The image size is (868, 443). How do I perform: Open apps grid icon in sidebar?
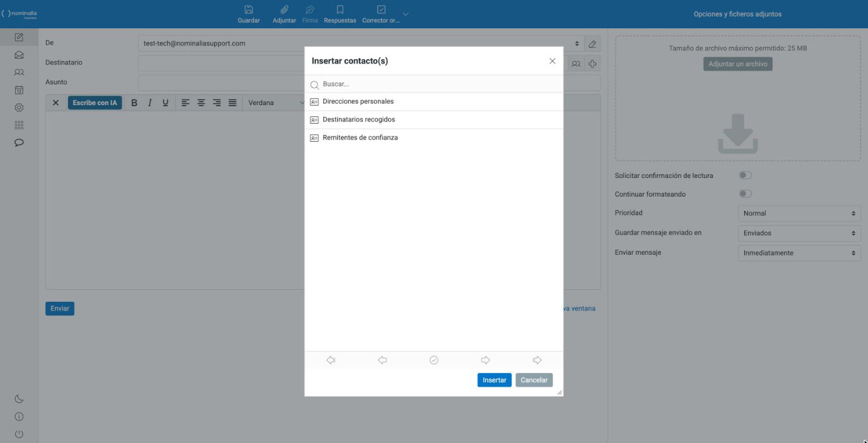(x=19, y=125)
